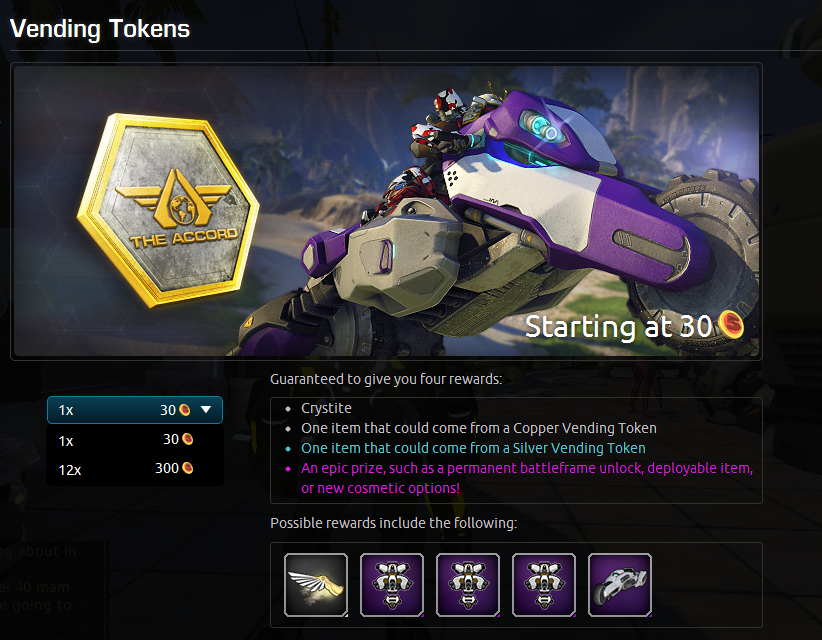Click the Crystite reward bullet entry

coord(326,408)
